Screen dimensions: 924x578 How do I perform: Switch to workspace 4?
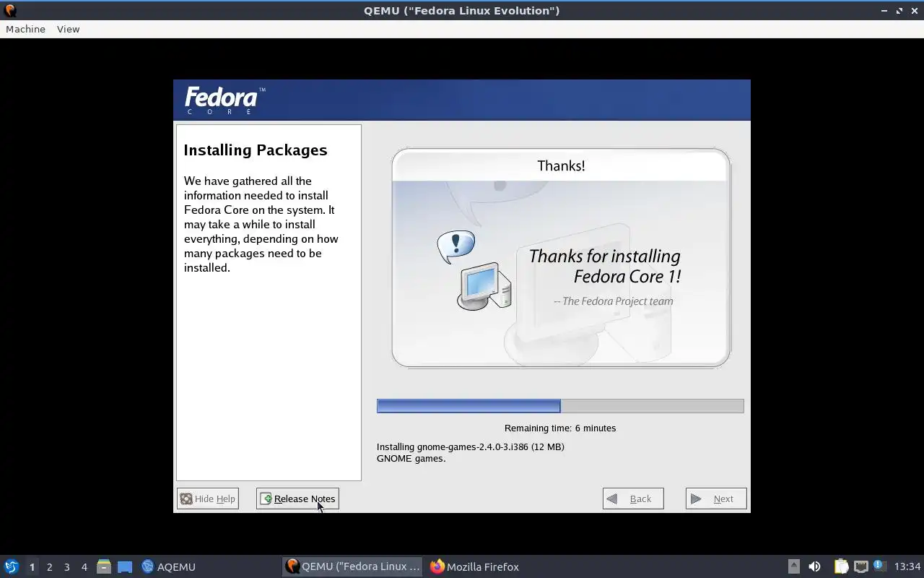[84, 566]
